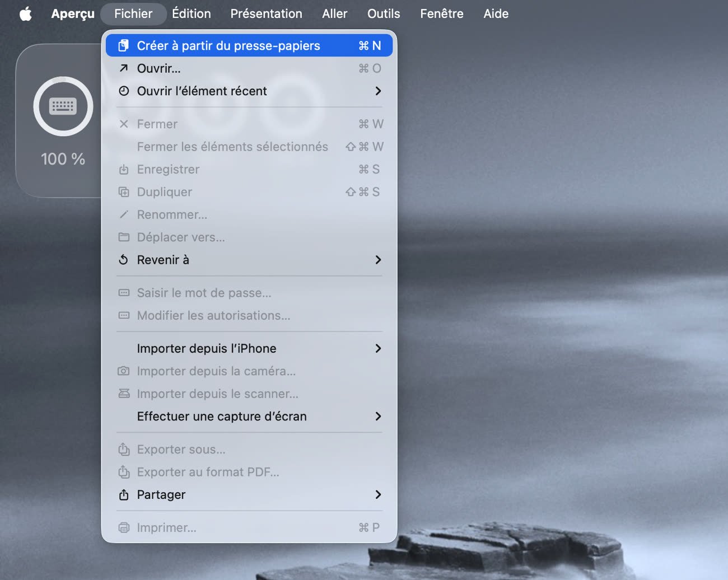Expand the Effectuer une capture d'écran chevron
The width and height of the screenshot is (728, 580).
[x=378, y=416]
